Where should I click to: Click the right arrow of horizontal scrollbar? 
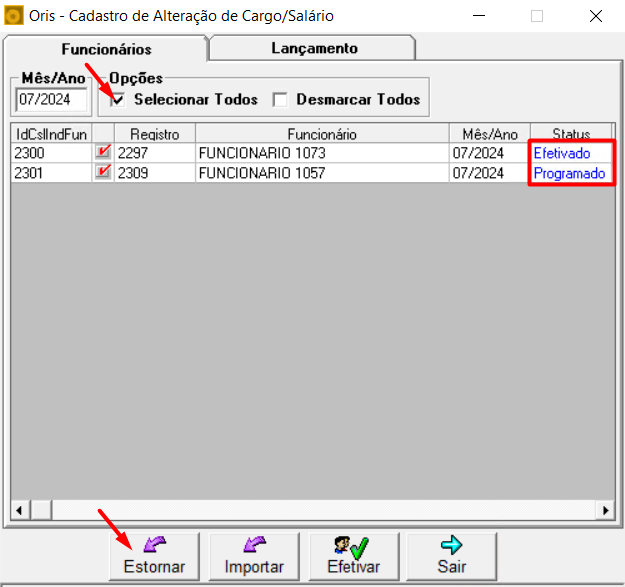605,510
